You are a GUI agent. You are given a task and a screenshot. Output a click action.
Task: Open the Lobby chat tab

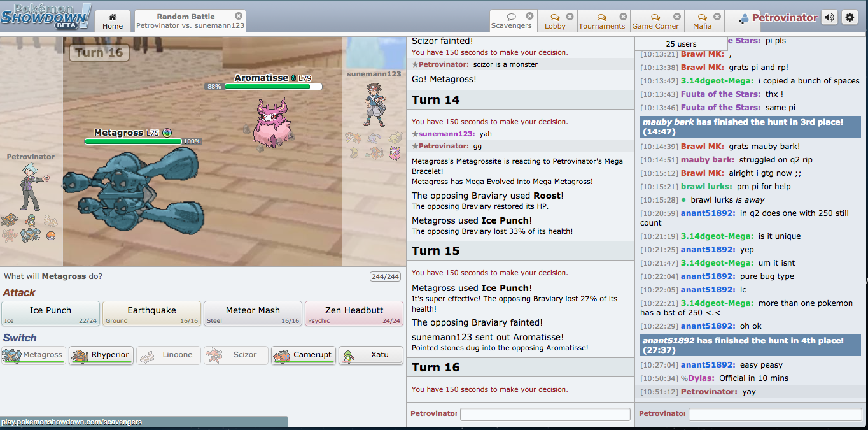555,21
